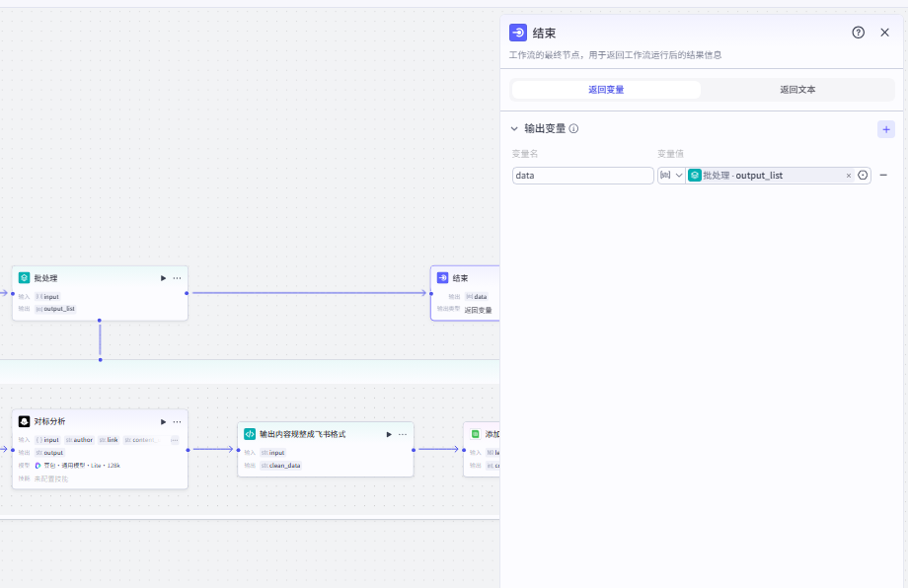Open more options on 批处理 node
908x588 pixels.
tap(178, 278)
